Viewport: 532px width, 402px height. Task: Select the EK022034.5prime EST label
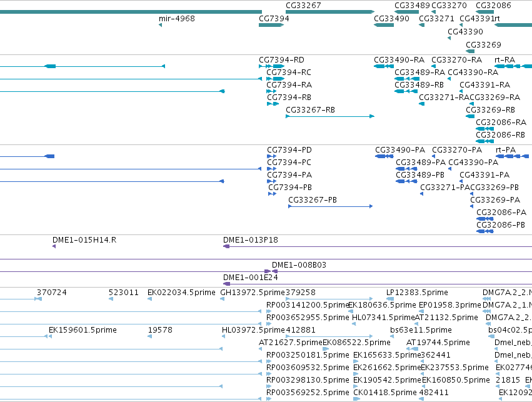(x=181, y=293)
